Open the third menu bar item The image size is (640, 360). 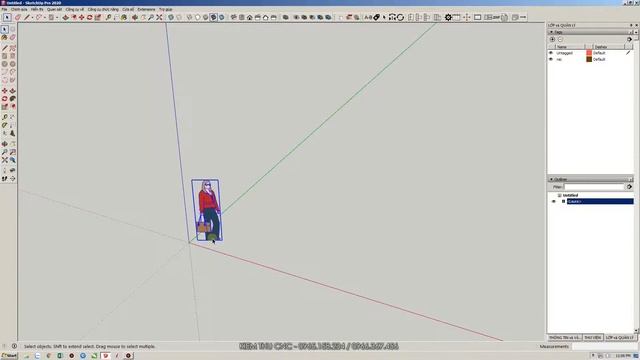(x=37, y=9)
